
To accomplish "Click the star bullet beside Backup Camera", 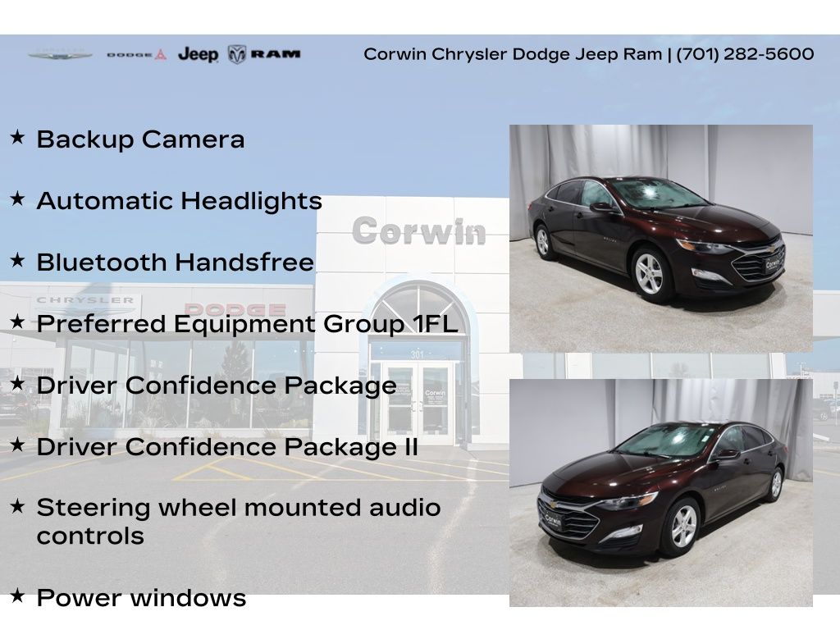I will point(17,137).
